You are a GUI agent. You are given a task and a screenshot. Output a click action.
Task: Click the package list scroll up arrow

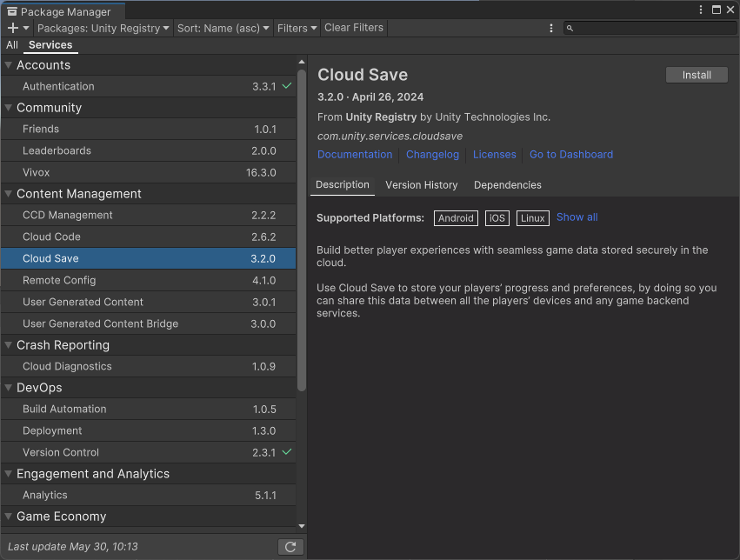point(302,62)
